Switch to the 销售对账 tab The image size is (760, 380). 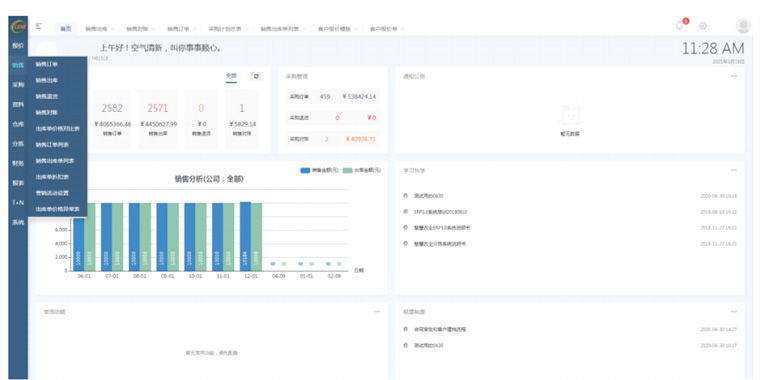[x=137, y=29]
